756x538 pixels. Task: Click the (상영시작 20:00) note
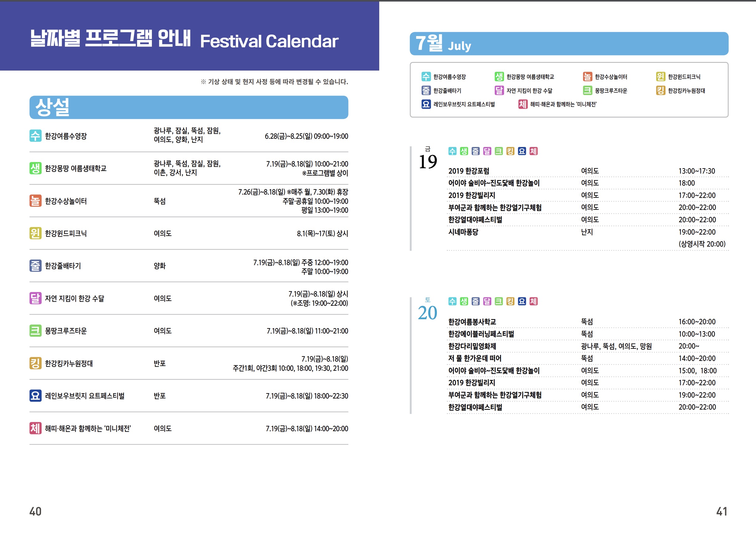[702, 244]
